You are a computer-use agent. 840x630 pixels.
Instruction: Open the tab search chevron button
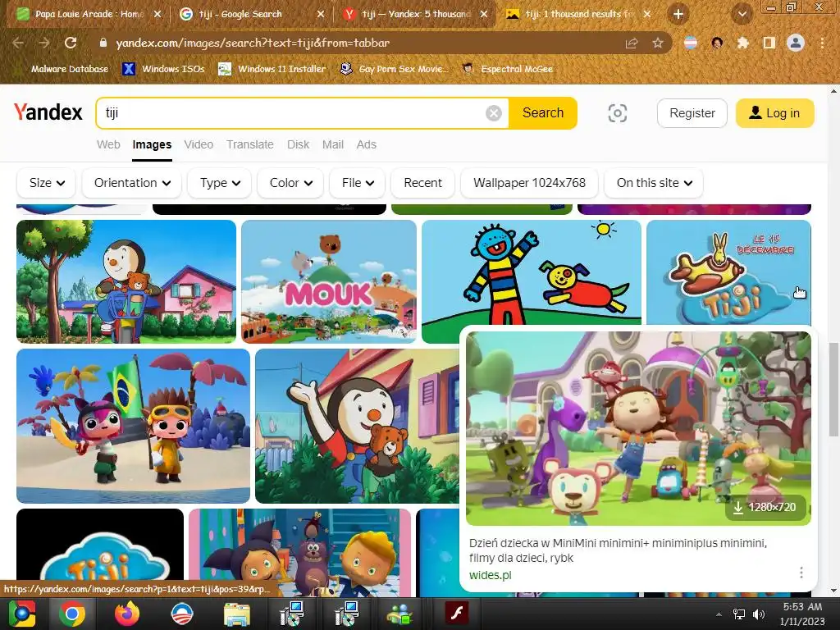tap(742, 14)
